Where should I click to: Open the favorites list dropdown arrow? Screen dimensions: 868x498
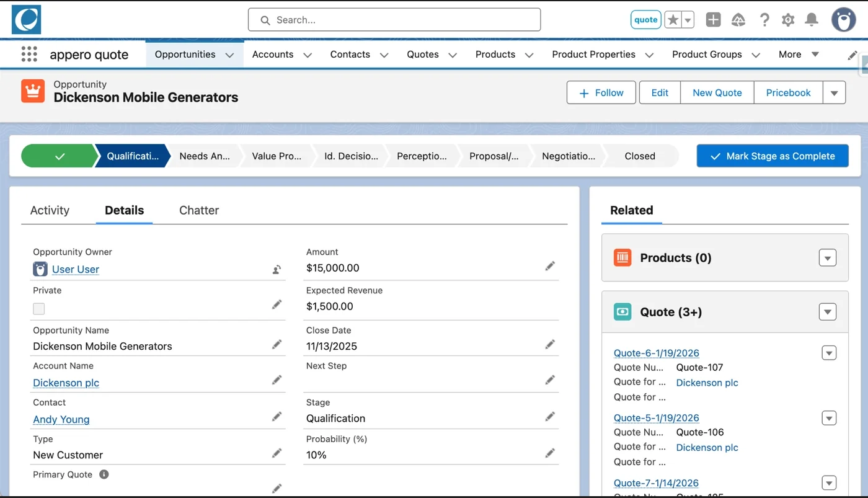(x=688, y=20)
